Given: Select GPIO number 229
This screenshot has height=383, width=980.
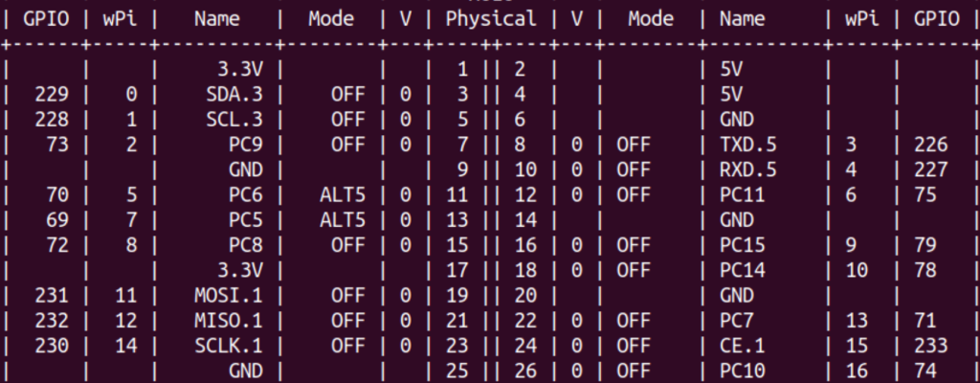Looking at the screenshot, I should coord(52,95).
